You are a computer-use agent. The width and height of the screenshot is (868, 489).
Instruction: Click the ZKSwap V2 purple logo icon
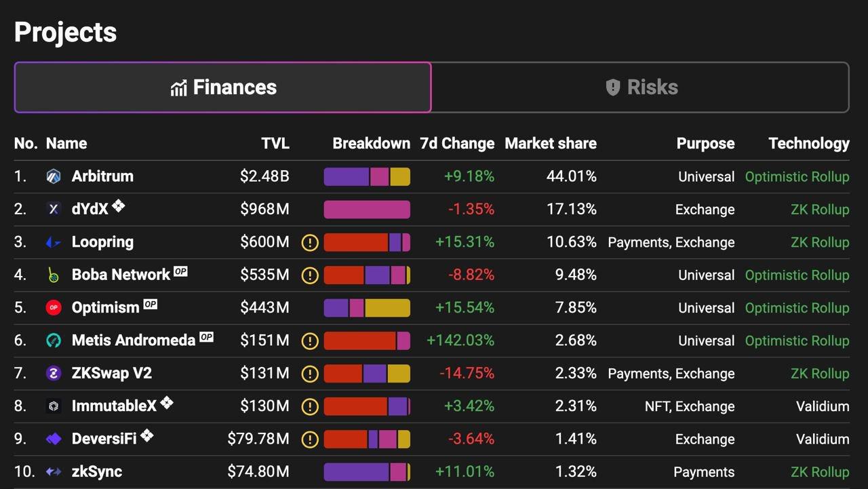pos(54,373)
